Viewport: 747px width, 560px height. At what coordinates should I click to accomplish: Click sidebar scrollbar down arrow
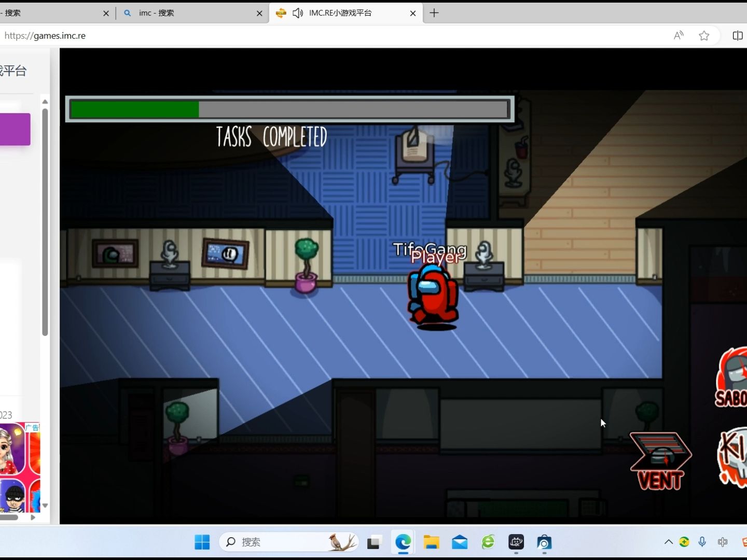(x=45, y=505)
